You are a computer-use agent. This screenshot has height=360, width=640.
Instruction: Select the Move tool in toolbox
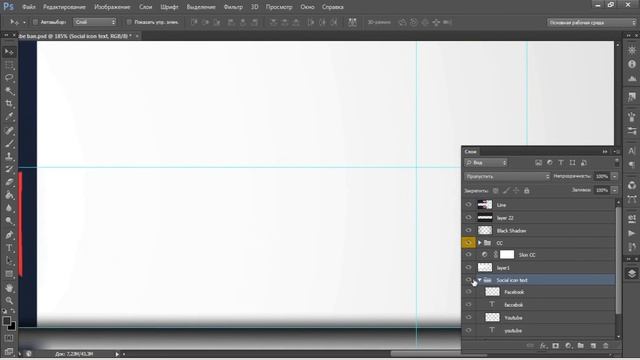(9, 52)
